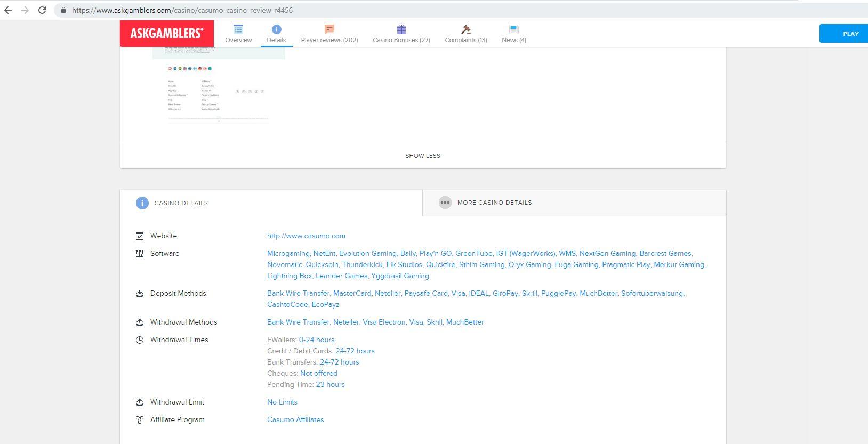The width and height of the screenshot is (868, 444).
Task: Reload the current page
Action: [42, 10]
